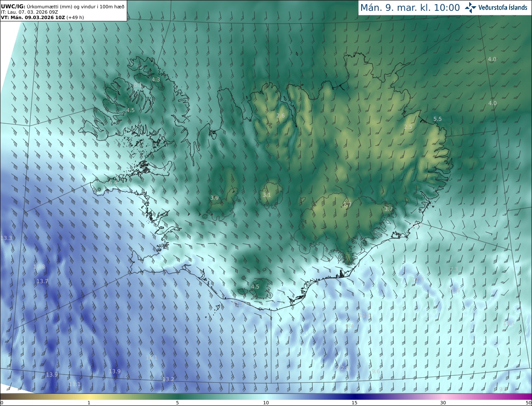Select the 'Mán. 9. mar. kl. 10:00' date header
The height and width of the screenshot is (406, 532).
pos(410,7)
